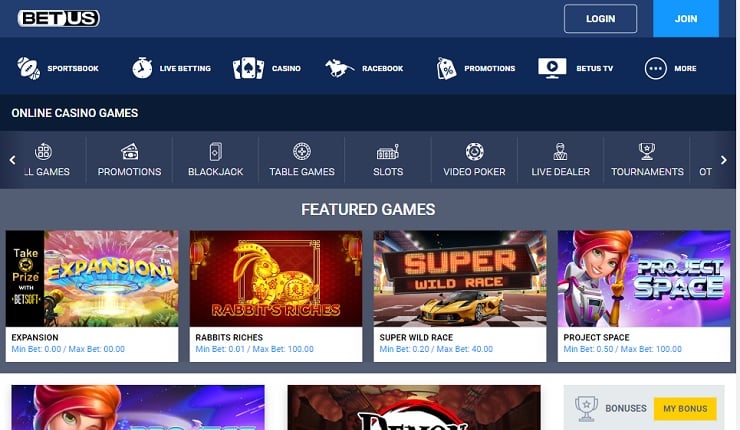Click the Min Bet 0.00 / Max Bet 00.00 text
The image size is (740, 430).
click(68, 349)
